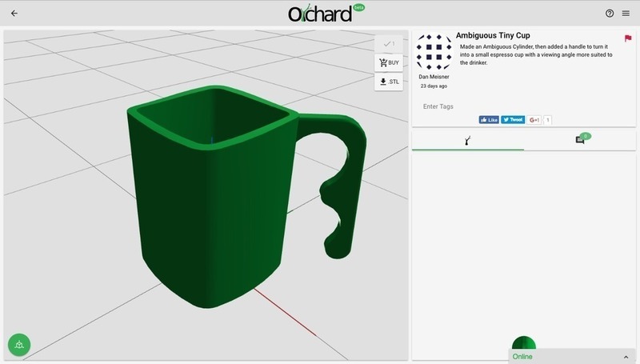Click the Tweet button
640x364 pixels.
(513, 119)
